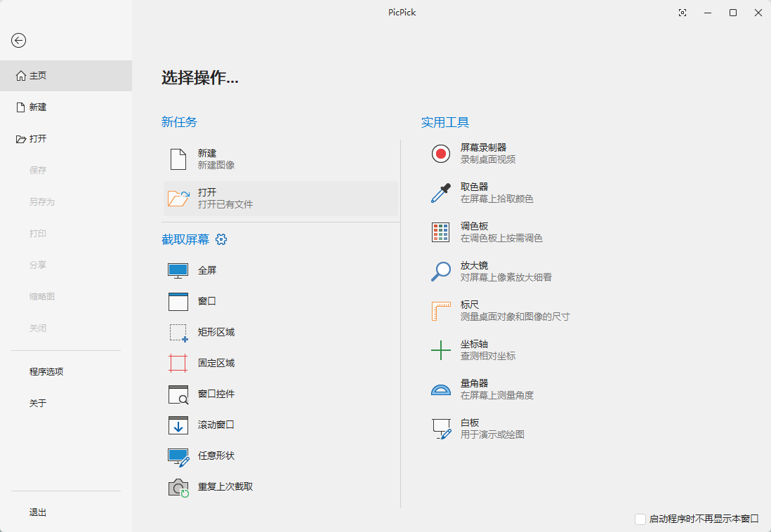Click 对屏幕上像素放大细看 description text
Image resolution: width=771 pixels, height=532 pixels.
[506, 277]
